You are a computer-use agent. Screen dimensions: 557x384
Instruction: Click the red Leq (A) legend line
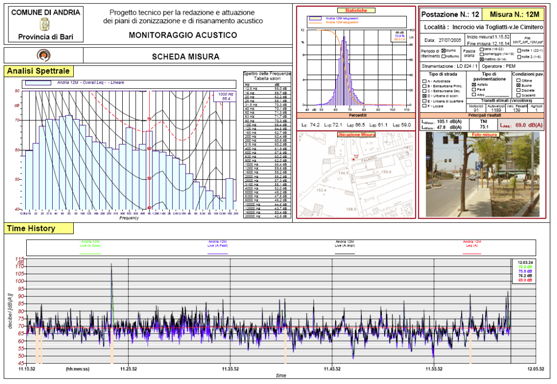click(x=472, y=253)
